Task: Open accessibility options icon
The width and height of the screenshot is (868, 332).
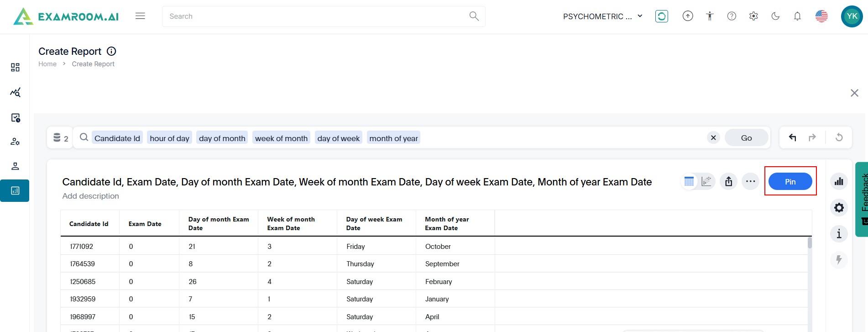Action: tap(710, 16)
